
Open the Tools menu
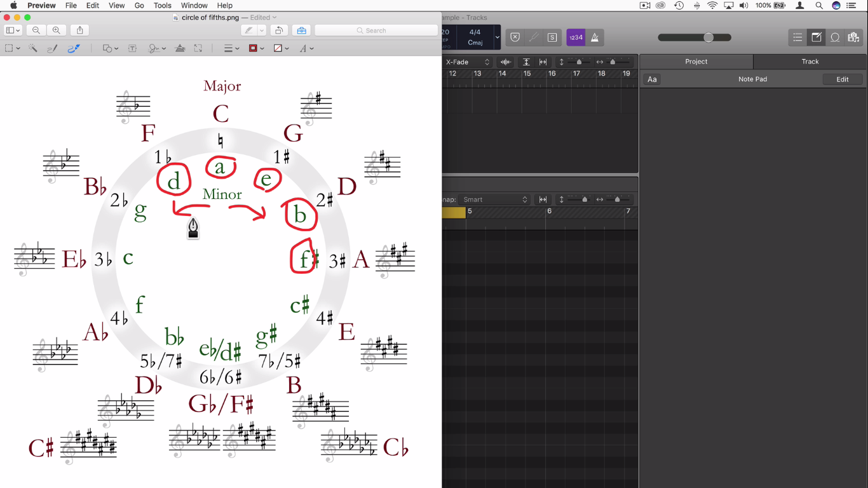(163, 6)
